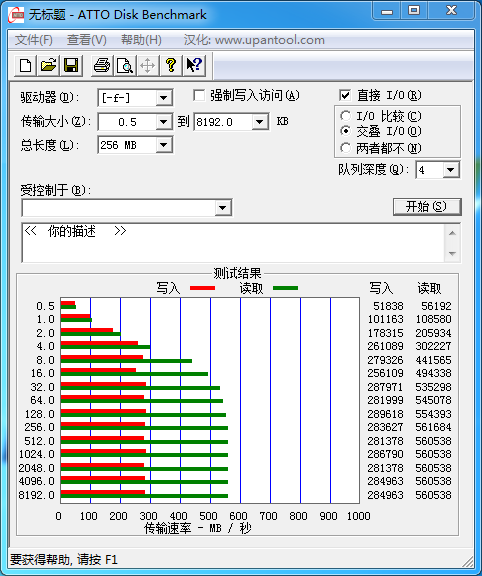Click the description box scroll up arrow

coord(452,233)
